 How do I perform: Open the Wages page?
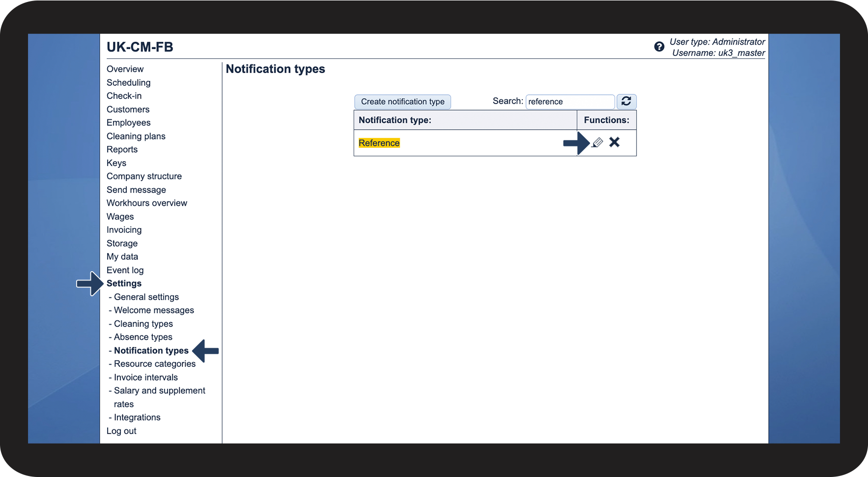(120, 217)
